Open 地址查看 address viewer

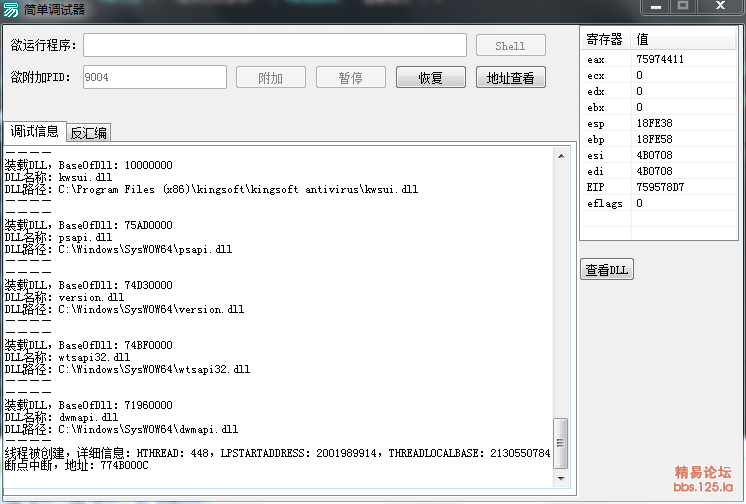click(x=510, y=78)
